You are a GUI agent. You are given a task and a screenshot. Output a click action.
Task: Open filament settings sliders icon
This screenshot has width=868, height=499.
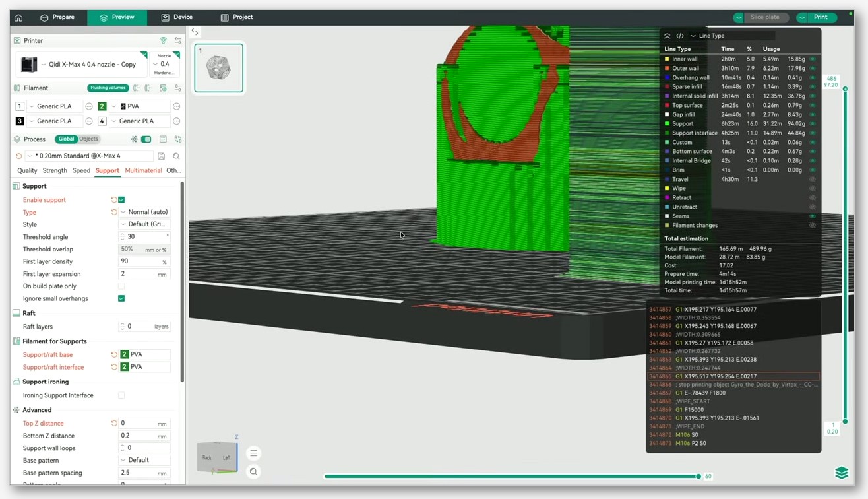click(x=178, y=88)
